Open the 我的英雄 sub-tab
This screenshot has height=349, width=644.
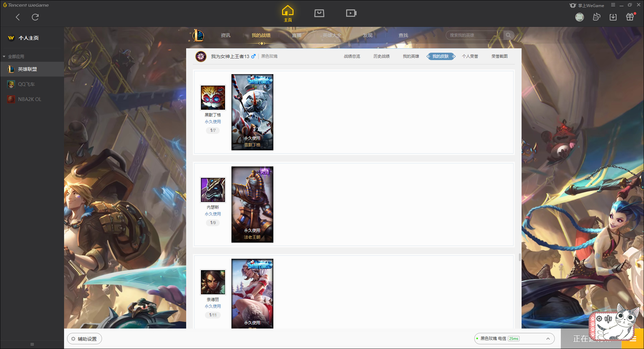(411, 56)
